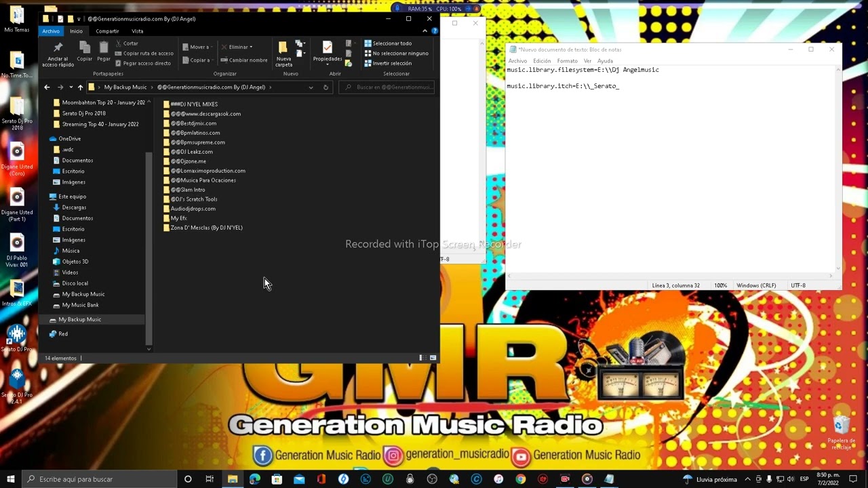Open Mis Temas desktop icon
The width and height of the screenshot is (868, 488).
pos(17,19)
